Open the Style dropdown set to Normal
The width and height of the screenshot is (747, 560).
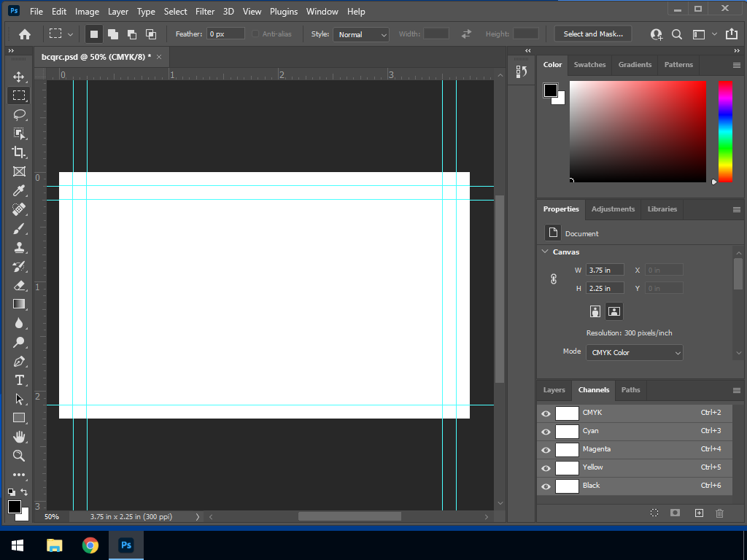[361, 34]
